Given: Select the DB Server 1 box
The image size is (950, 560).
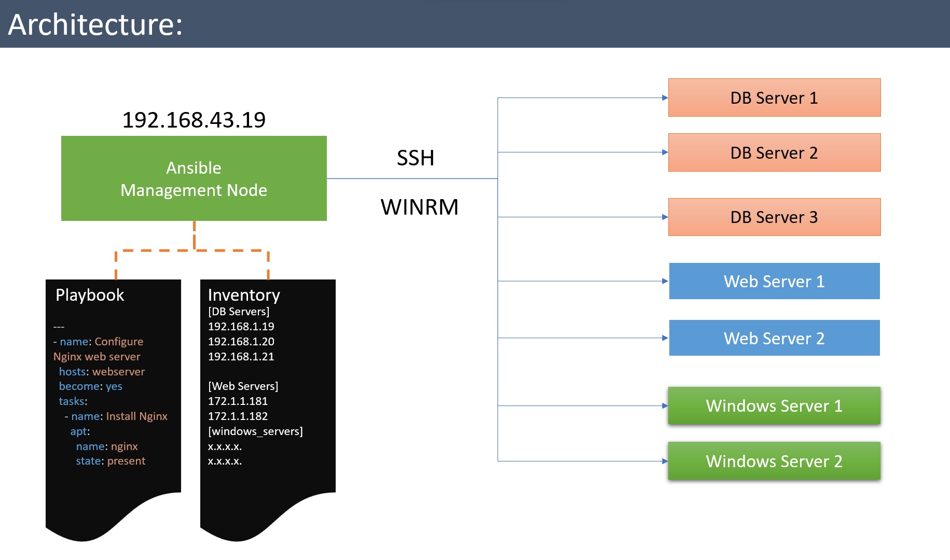Looking at the screenshot, I should (774, 97).
